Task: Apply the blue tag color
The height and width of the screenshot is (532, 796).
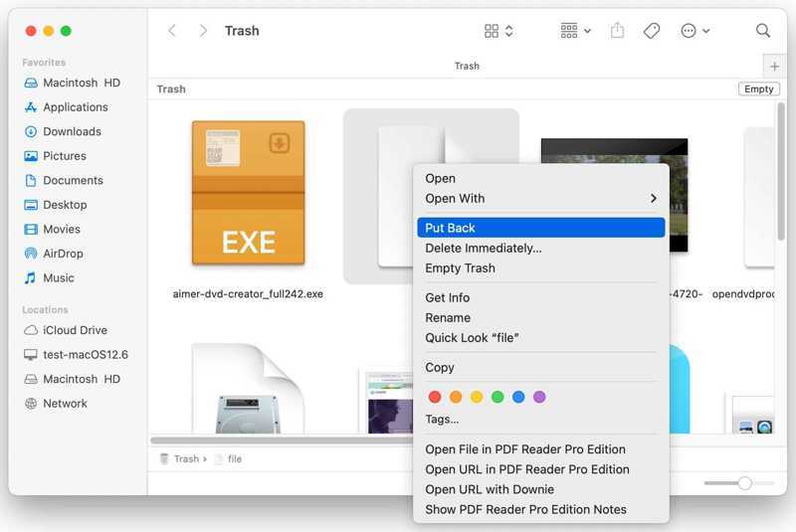Action: tap(518, 397)
